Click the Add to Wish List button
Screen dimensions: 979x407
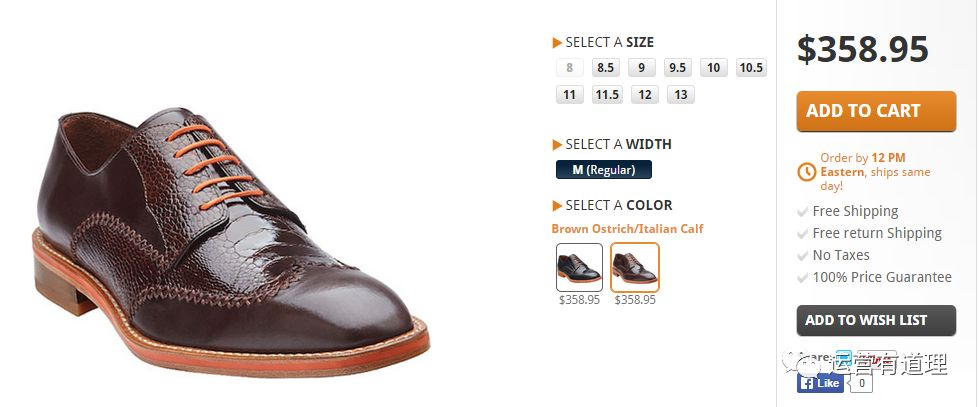pos(876,320)
